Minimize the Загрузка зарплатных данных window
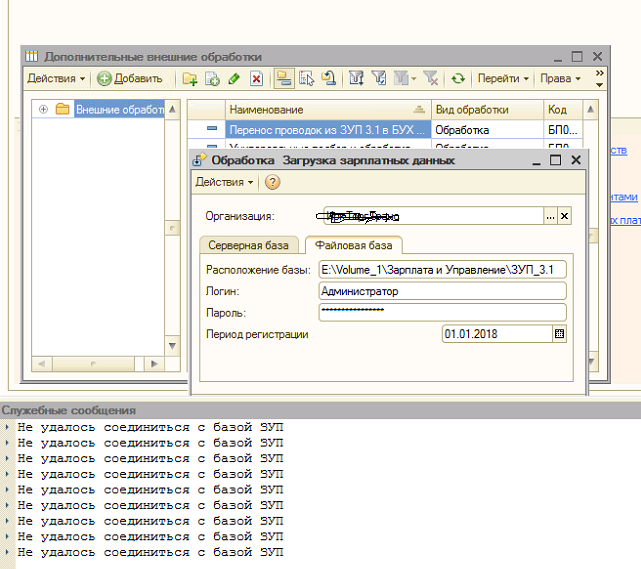This screenshot has width=641, height=569. tap(536, 160)
